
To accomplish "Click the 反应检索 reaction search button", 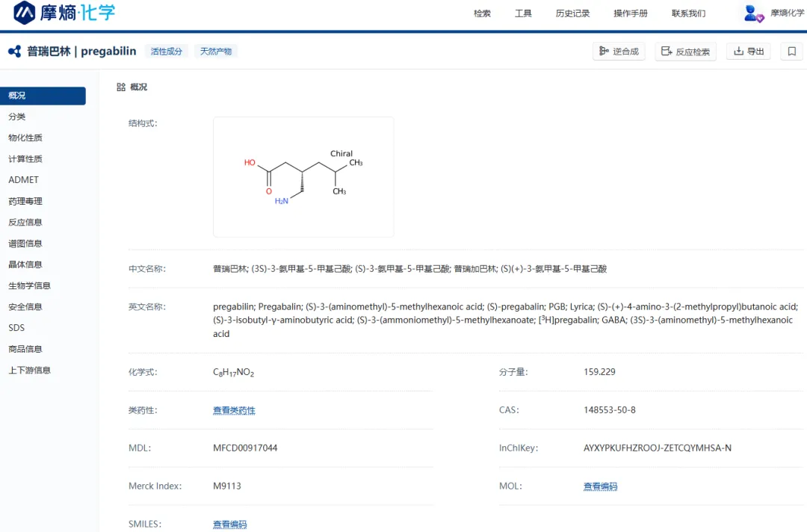I will [685, 52].
